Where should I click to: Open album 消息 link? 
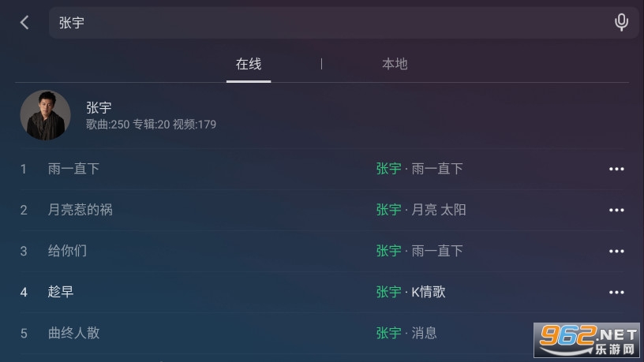click(424, 333)
